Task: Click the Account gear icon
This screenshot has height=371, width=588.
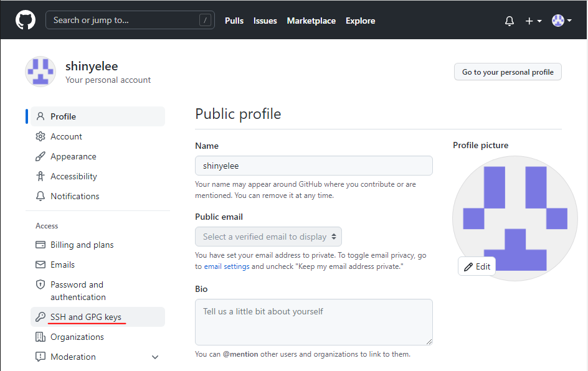Action: [40, 136]
